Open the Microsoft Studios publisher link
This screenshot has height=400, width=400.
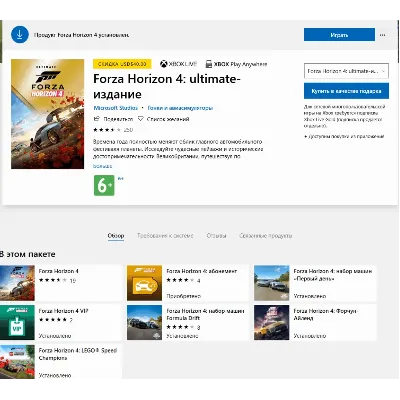pyautogui.click(x=116, y=108)
